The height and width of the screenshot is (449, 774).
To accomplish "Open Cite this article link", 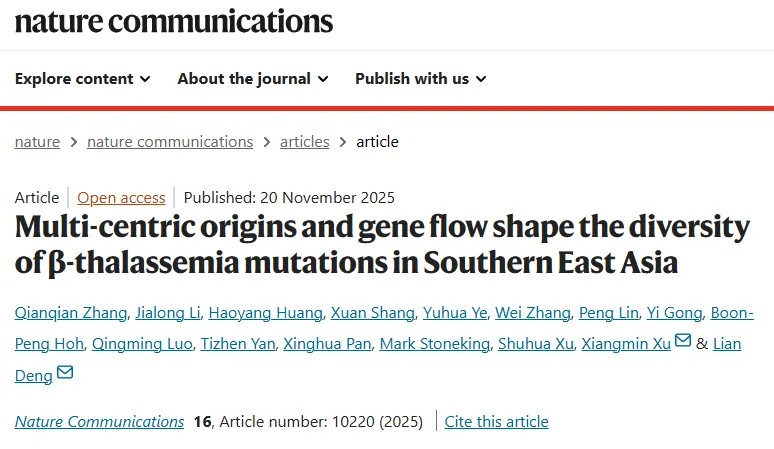I will 497,421.
